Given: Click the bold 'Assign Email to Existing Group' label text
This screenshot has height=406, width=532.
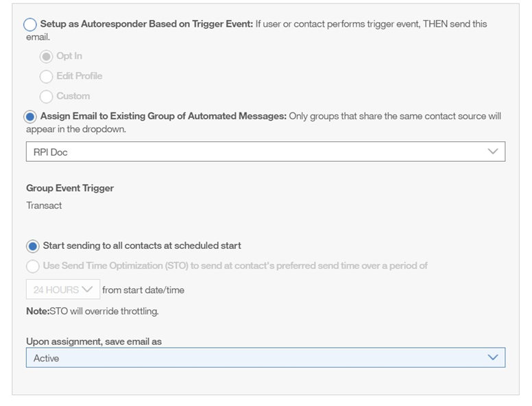Looking at the screenshot, I should (x=163, y=117).
